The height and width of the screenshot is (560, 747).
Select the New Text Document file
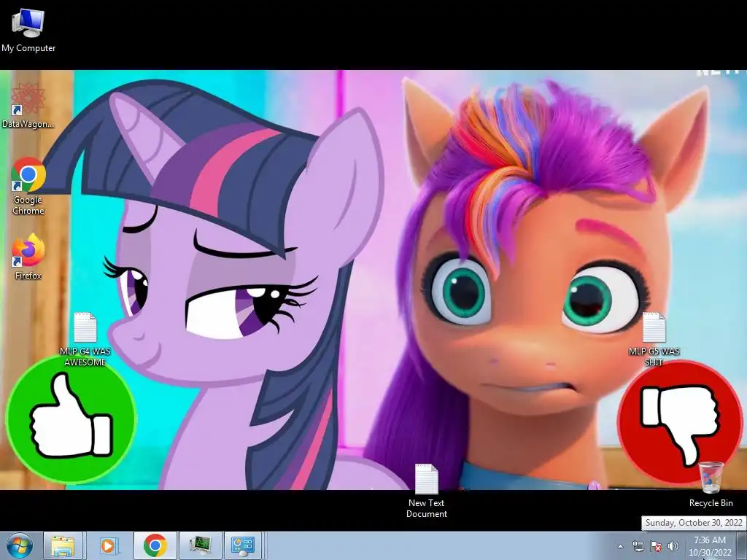click(x=426, y=491)
